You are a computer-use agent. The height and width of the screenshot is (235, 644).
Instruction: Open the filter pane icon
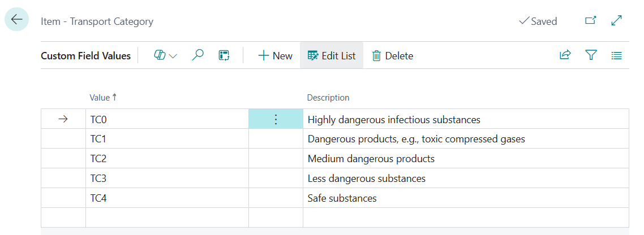[591, 55]
